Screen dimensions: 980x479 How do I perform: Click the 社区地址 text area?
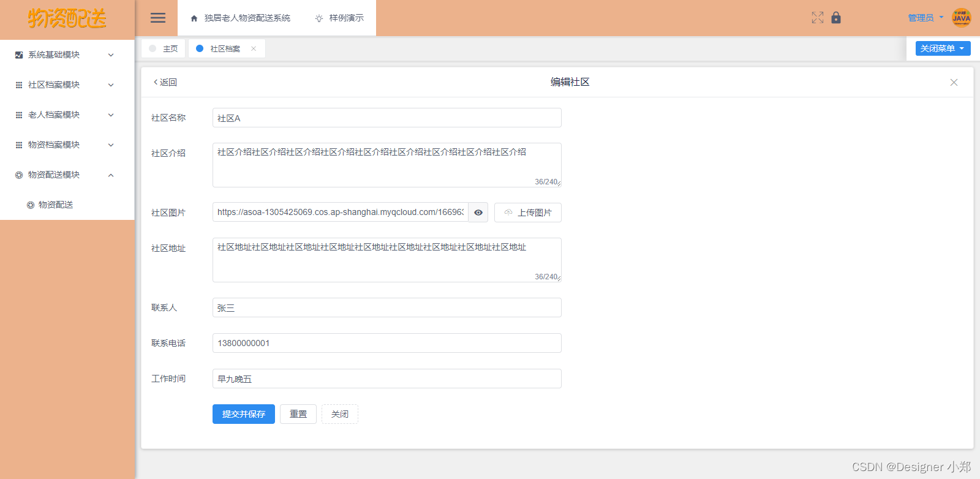[x=387, y=260]
